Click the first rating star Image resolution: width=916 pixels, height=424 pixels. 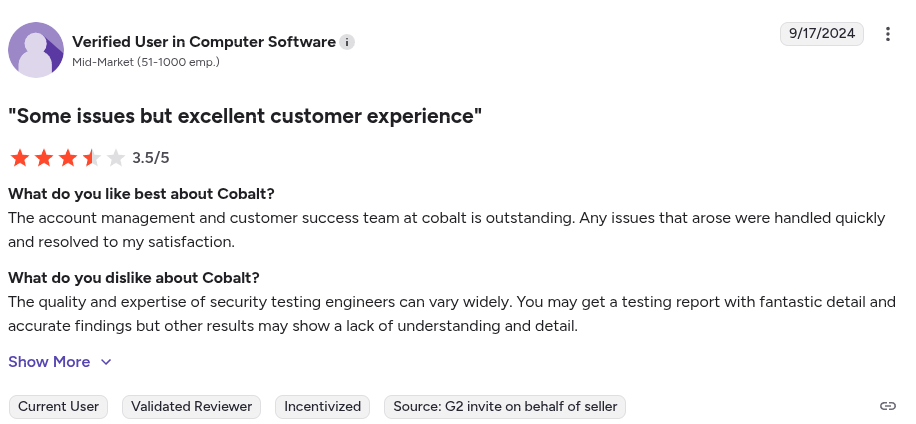click(20, 158)
